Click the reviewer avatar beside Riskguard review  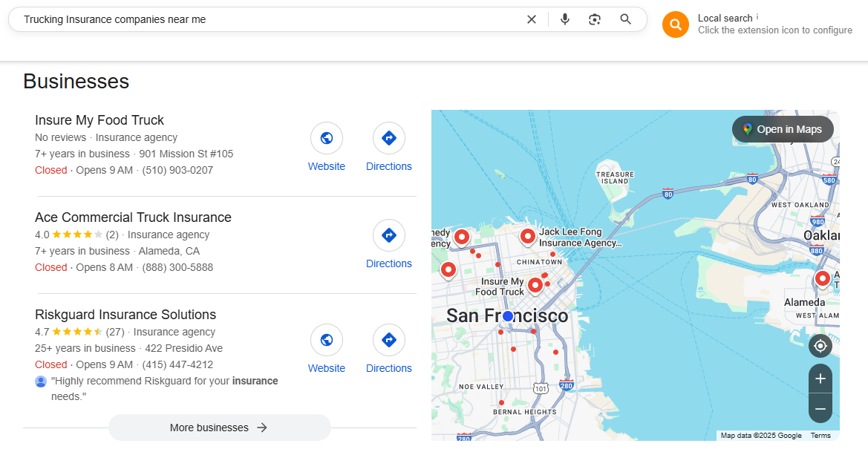click(40, 381)
